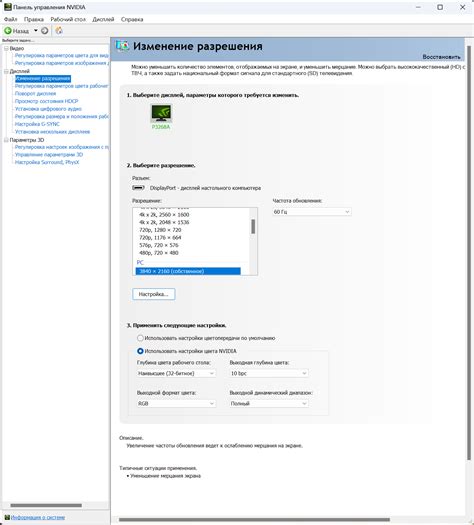474x525 pixels.
Task: Click the green Back arrow icon
Action: [8, 31]
